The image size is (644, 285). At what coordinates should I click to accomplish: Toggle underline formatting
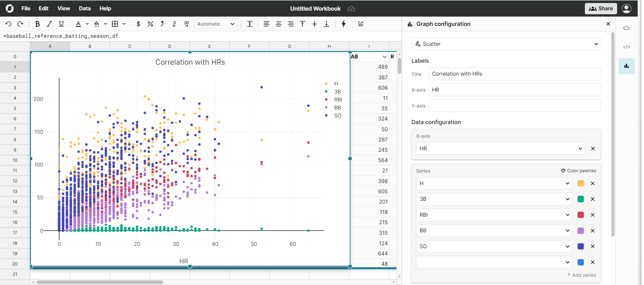tap(61, 24)
